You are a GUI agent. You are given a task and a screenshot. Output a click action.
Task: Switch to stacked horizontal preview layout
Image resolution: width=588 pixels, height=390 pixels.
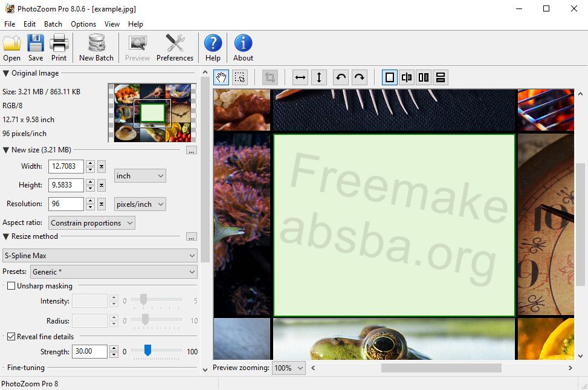[x=441, y=77]
